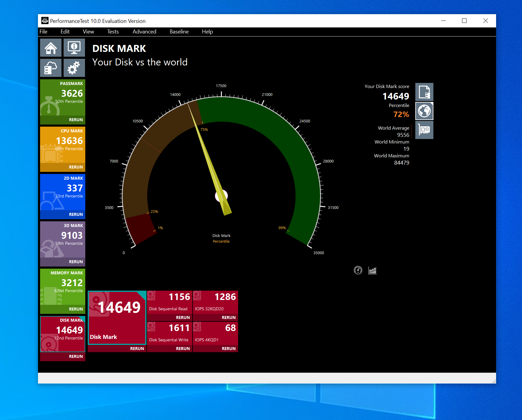Click the gauge's orange Percentile label
The height and width of the screenshot is (420, 522).
pyautogui.click(x=221, y=242)
